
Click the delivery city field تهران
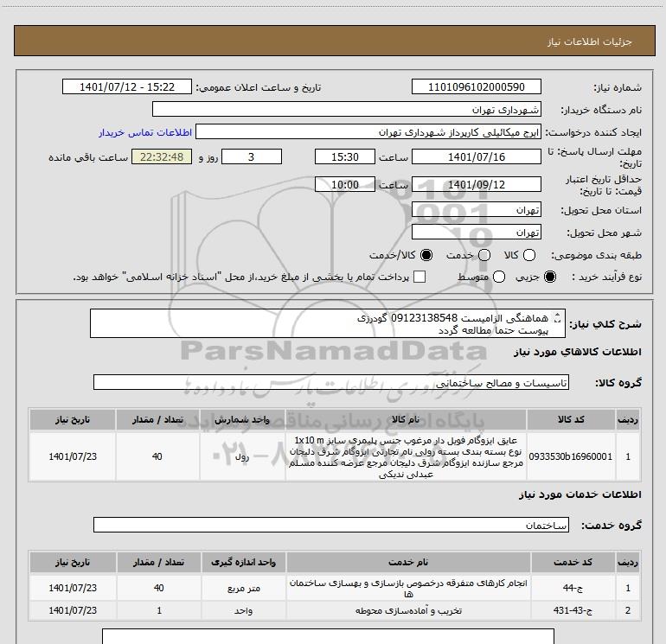coord(476,232)
